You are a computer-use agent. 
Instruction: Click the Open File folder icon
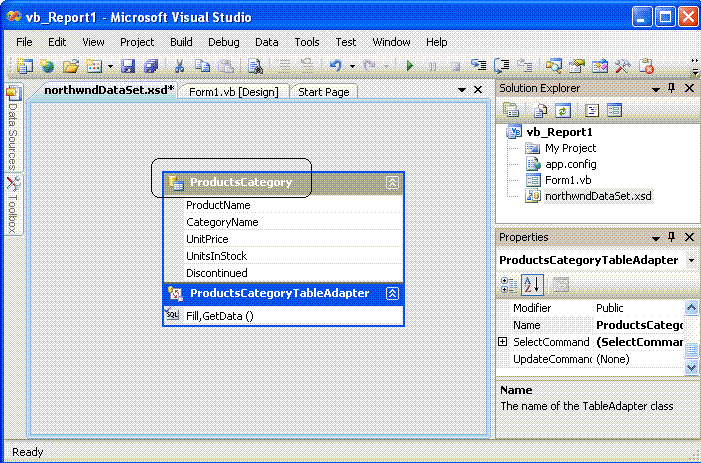click(x=71, y=66)
